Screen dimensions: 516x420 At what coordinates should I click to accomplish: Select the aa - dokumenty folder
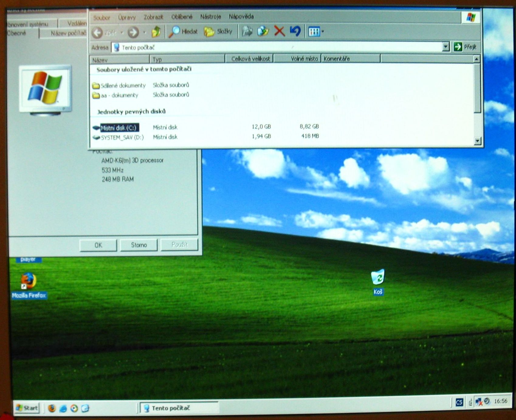click(115, 95)
